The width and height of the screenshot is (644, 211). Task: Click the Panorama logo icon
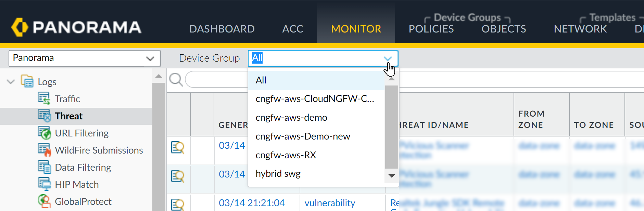(x=20, y=27)
